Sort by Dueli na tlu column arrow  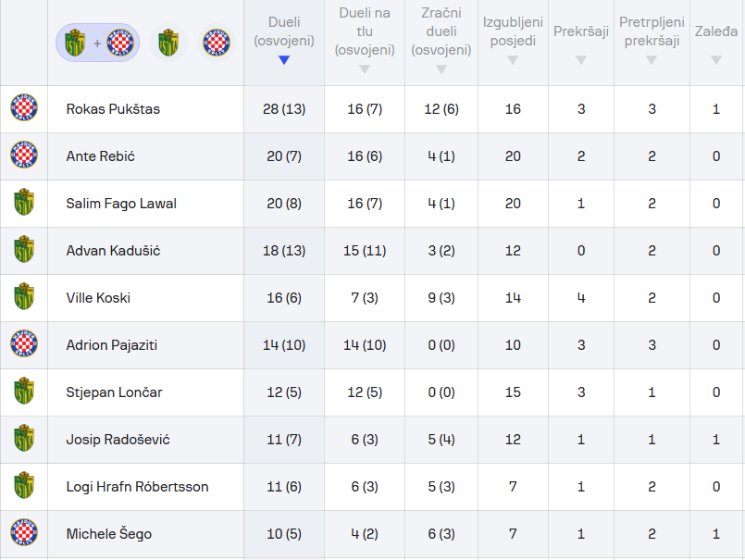pos(365,69)
